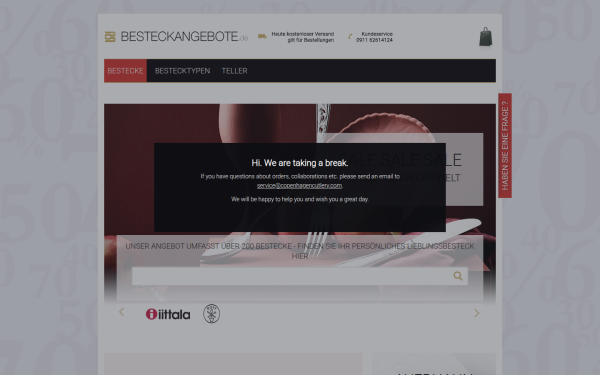Open the shopping bag cart icon
Viewport: 600px width, 375px height.
click(x=486, y=37)
